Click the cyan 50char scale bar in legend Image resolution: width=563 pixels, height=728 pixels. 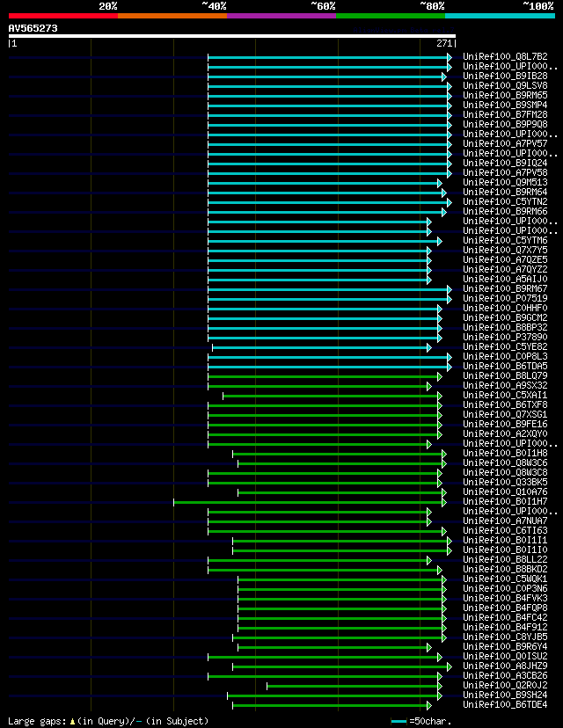[x=399, y=722]
